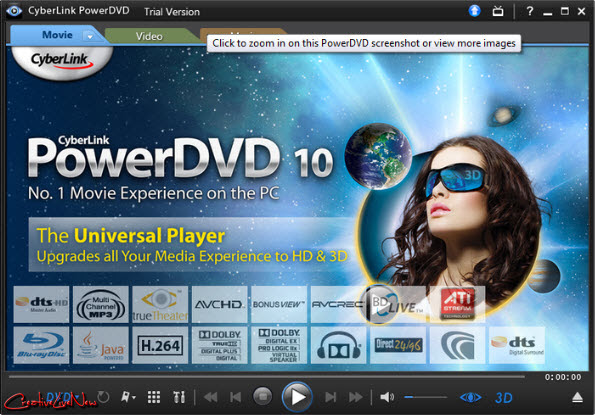The image size is (595, 415).
Task: Open the disc menu grid icon
Action: click(154, 397)
